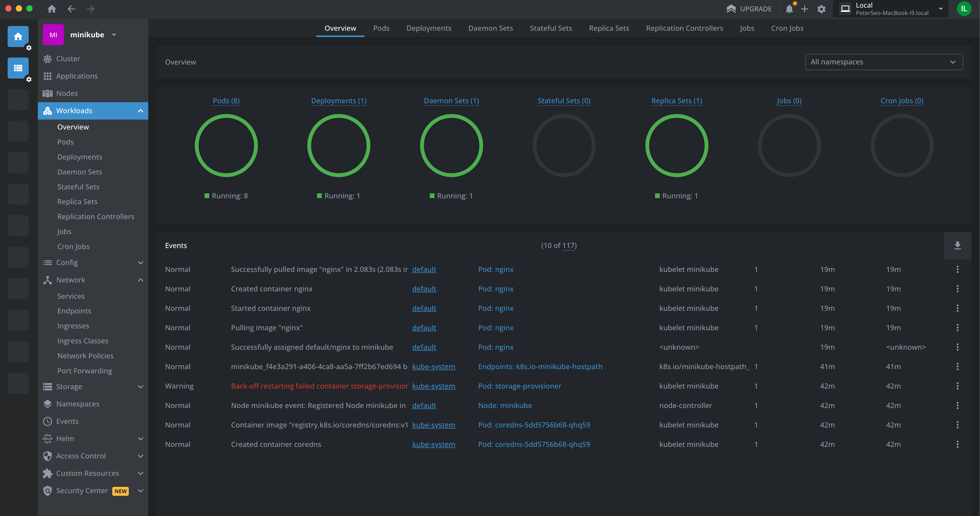Viewport: 980px width, 516px height.
Task: Expand the Helm section
Action: pos(140,439)
